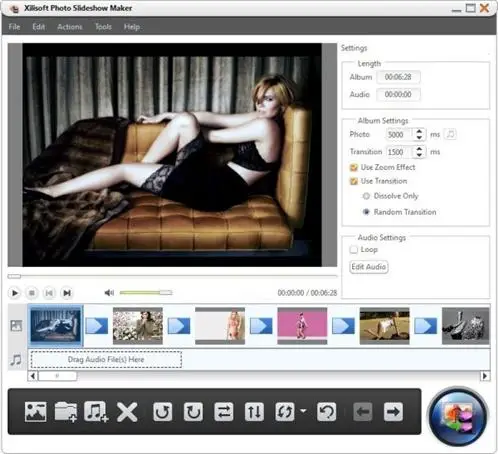Flip photo horizontally with the toolbar icon

(x=224, y=412)
